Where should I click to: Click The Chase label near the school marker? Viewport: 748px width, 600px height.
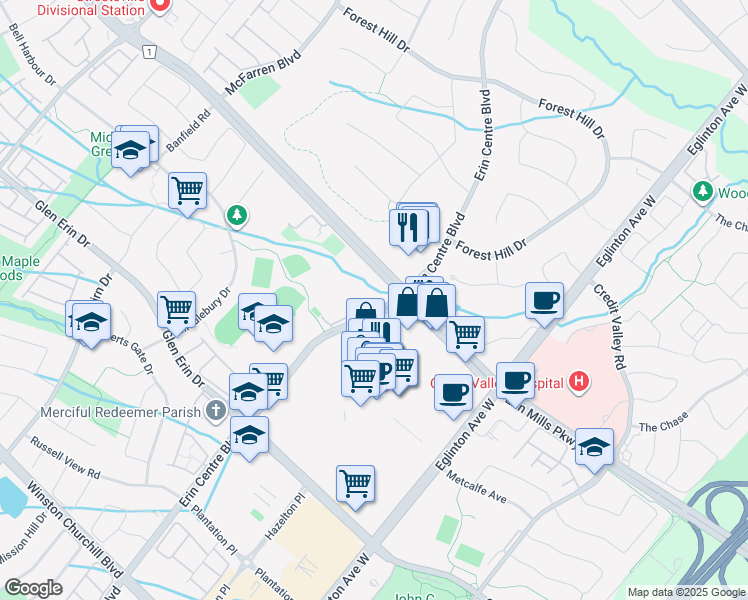point(664,422)
